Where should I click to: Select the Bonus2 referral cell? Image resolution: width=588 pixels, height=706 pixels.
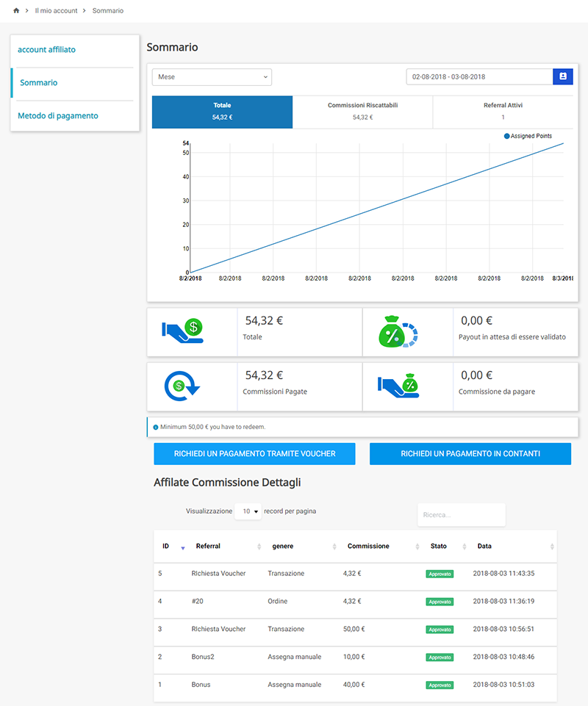click(x=203, y=657)
